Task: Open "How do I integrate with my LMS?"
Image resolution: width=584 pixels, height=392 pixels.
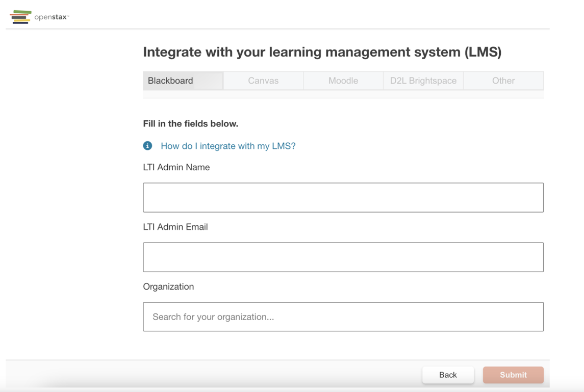Action: point(227,146)
